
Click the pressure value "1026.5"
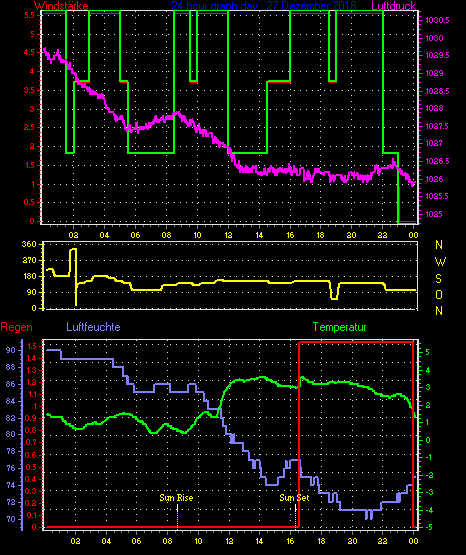(437, 161)
